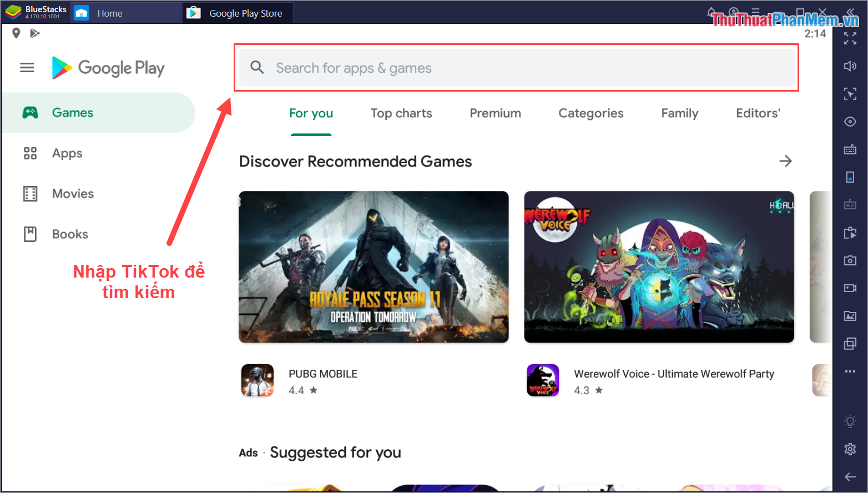Expand Discover Recommended Games with arrow
Screen dimensions: 868x493
pyautogui.click(x=785, y=161)
